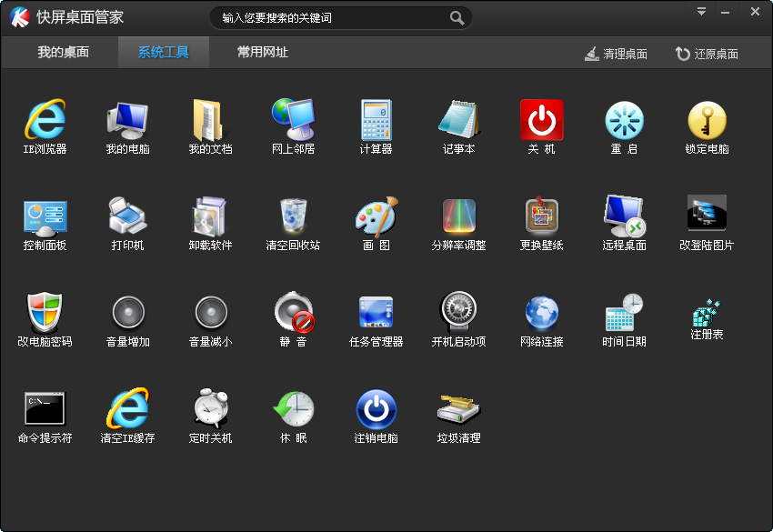This screenshot has height=532, width=773.
Task: Launch 画图 paint palette icon
Action: pyautogui.click(x=376, y=216)
